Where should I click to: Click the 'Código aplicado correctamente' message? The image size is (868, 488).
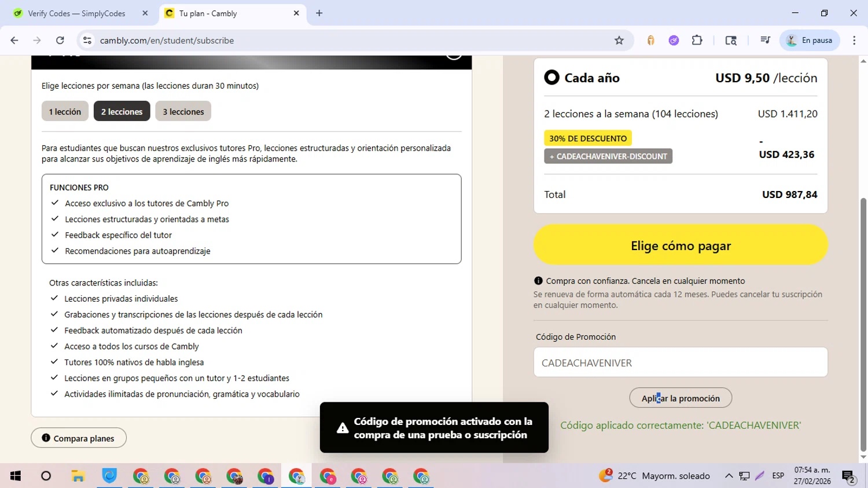point(681,425)
